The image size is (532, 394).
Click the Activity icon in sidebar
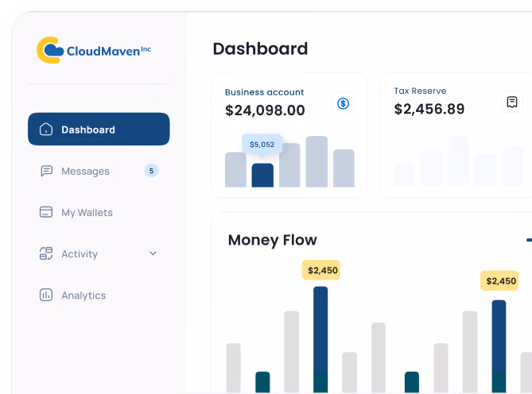point(46,253)
